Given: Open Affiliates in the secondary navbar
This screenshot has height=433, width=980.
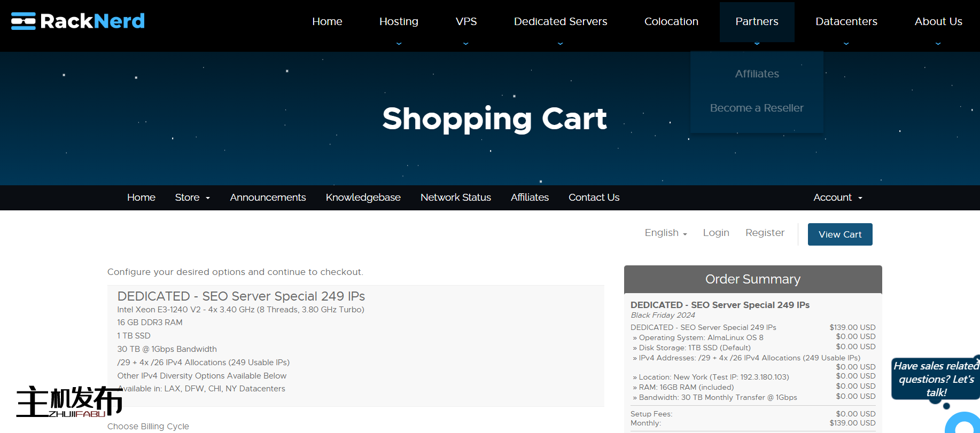Looking at the screenshot, I should click(x=530, y=198).
